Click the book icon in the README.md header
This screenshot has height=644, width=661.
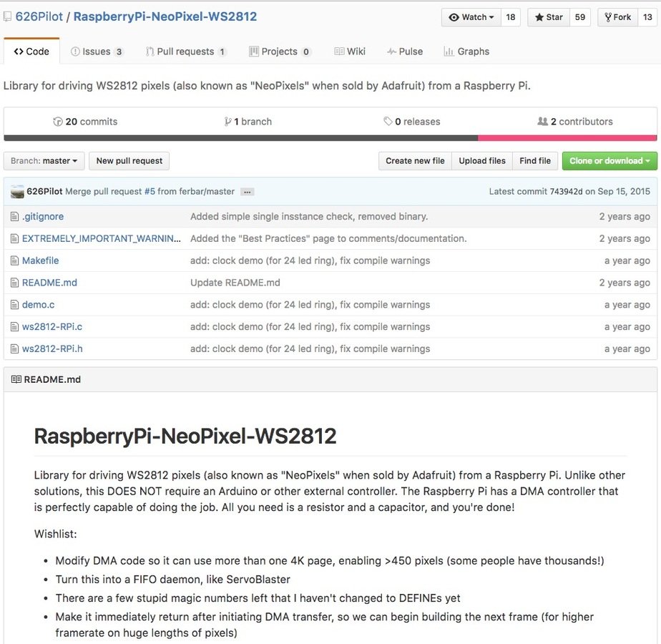click(x=16, y=379)
